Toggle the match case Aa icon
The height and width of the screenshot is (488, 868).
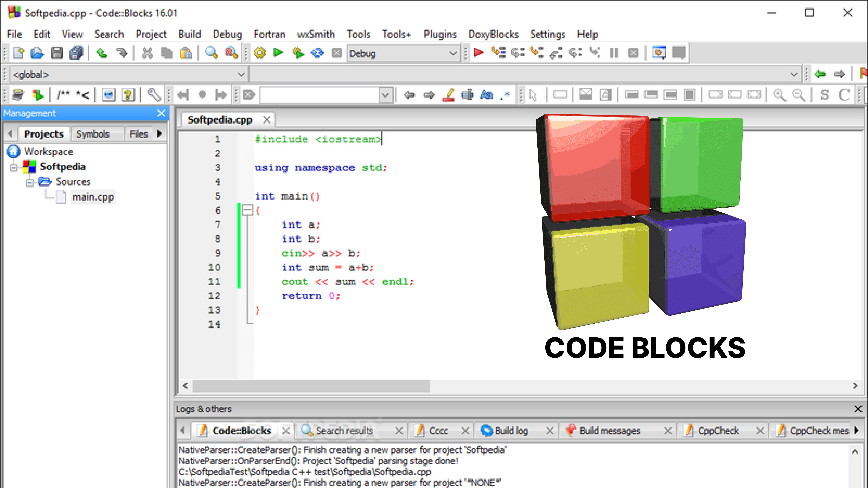tap(486, 95)
